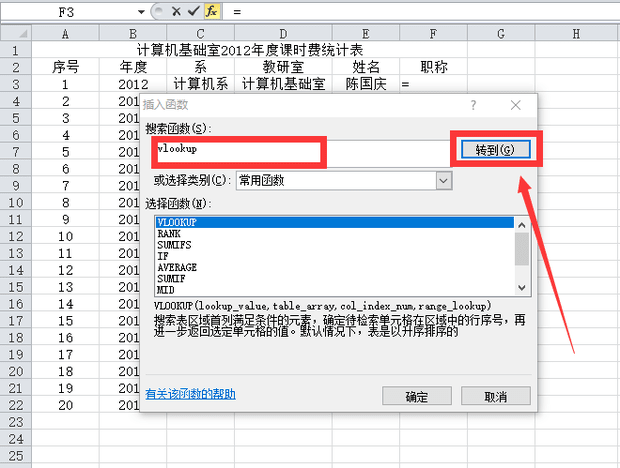Click the question mark help icon in dialog

[472, 104]
